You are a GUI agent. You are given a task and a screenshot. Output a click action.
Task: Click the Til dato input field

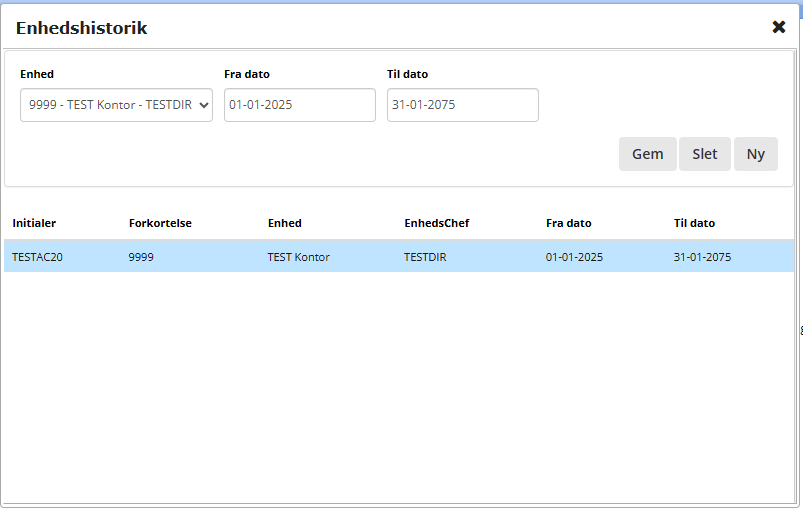(462, 105)
